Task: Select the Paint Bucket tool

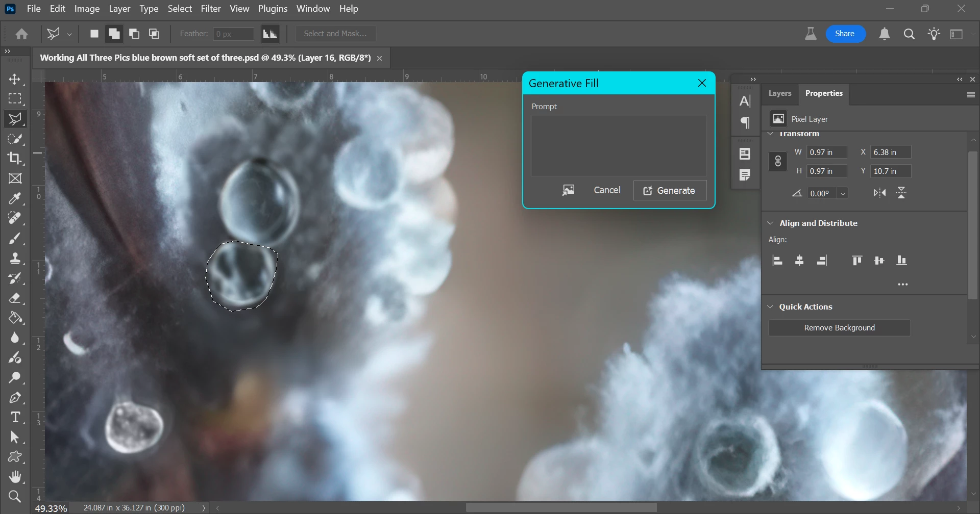Action: pyautogui.click(x=15, y=318)
